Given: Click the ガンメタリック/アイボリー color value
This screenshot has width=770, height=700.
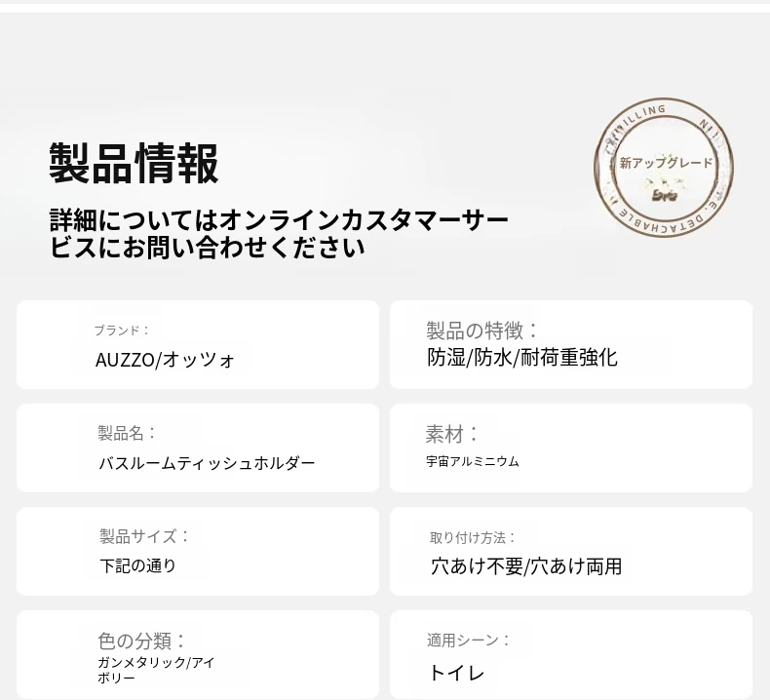Looking at the screenshot, I should click(156, 670).
